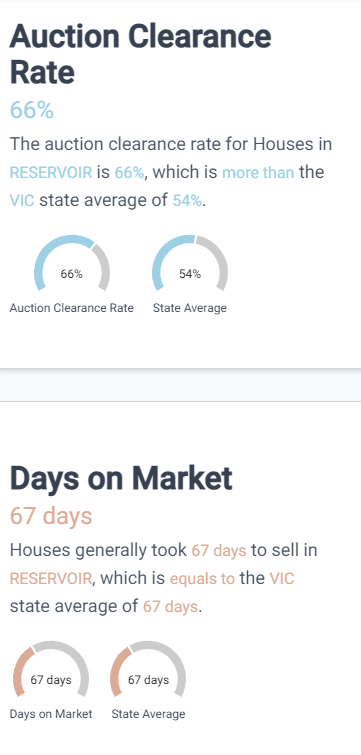Click the Auction Clearance Rate gauge label
Image resolution: width=361 pixels, height=755 pixels.
tap(72, 308)
